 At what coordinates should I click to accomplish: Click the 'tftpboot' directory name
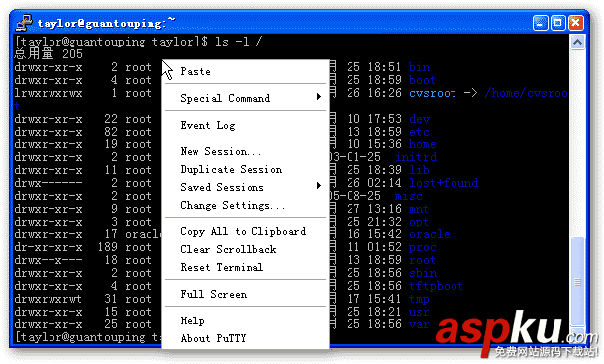pyautogui.click(x=436, y=286)
